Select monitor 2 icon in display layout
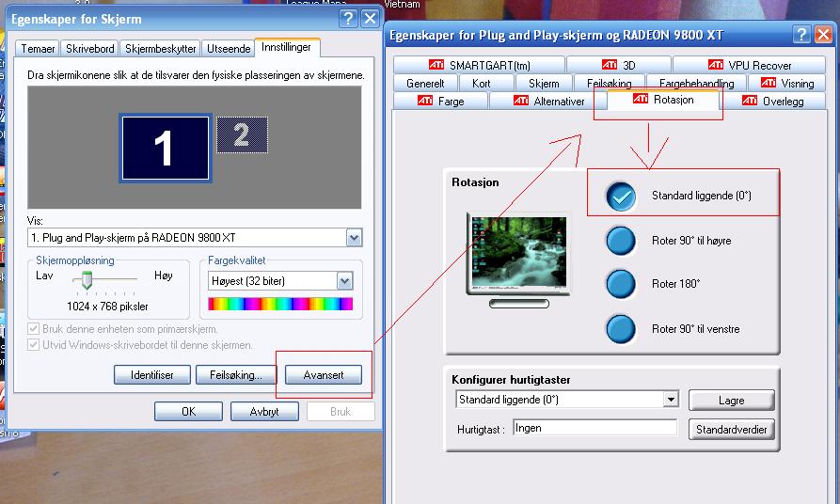 pos(242,134)
